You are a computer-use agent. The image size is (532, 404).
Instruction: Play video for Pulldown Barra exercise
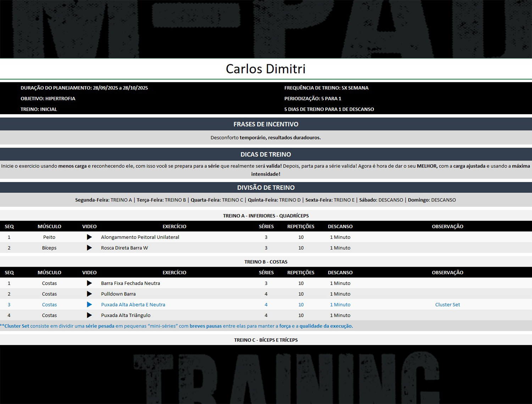[x=89, y=294]
